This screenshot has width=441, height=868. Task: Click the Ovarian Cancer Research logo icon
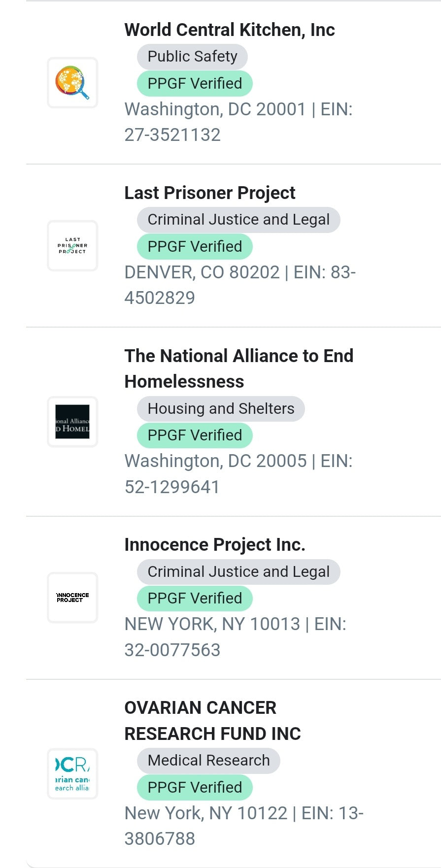pos(72,773)
